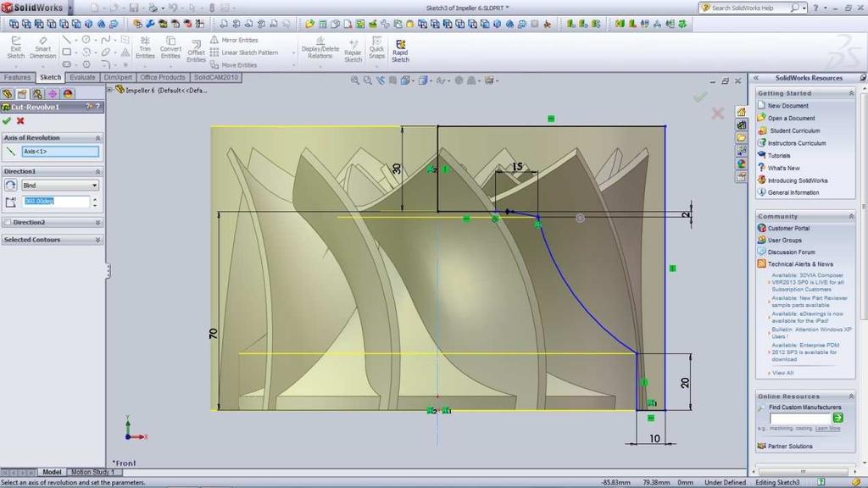This screenshot has height=488, width=868.
Task: Open the File Explorer task pane icon
Action: click(x=741, y=138)
